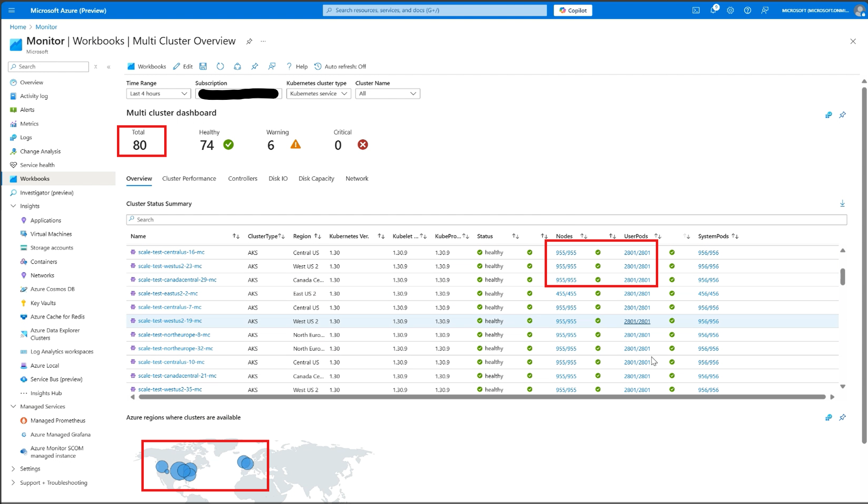
Task: Switch to the Disk IO tab
Action: tap(278, 178)
